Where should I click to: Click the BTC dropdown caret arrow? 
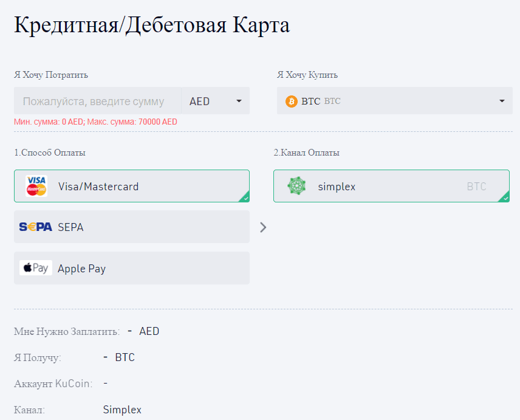[x=502, y=101]
